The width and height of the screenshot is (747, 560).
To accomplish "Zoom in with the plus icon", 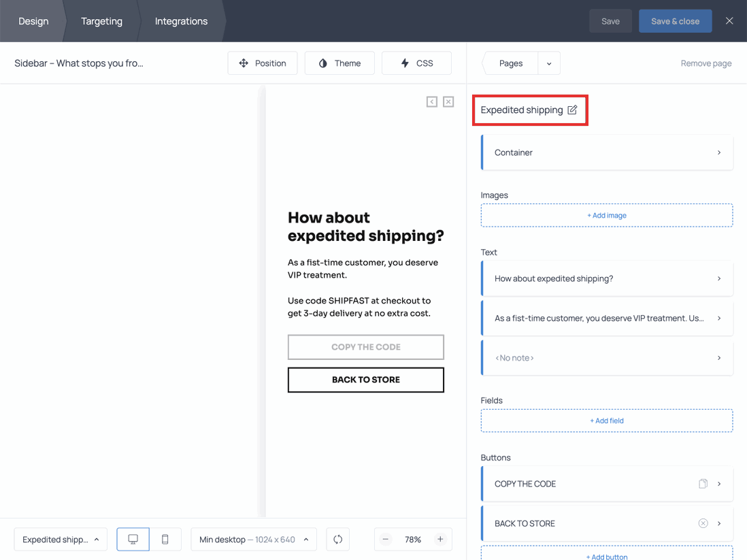I will pyautogui.click(x=440, y=540).
